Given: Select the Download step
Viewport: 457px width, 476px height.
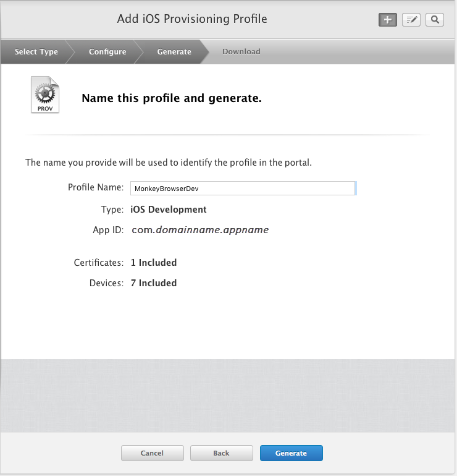Looking at the screenshot, I should 241,52.
